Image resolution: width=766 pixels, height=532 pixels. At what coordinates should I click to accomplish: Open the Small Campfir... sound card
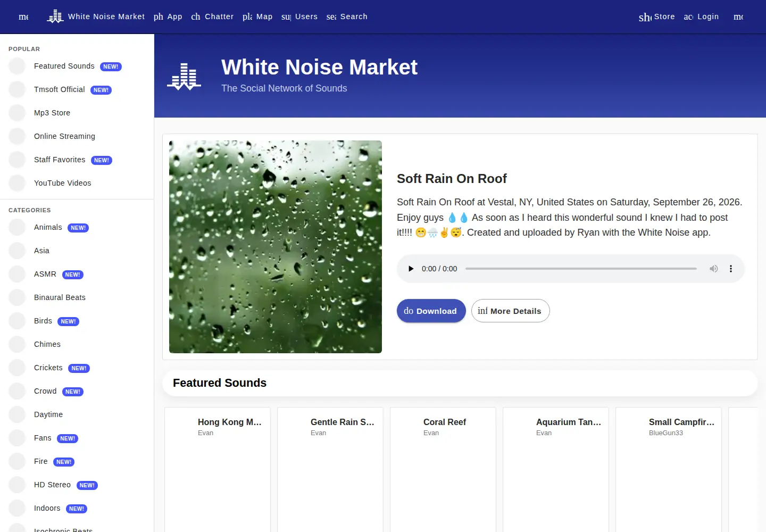coord(669,470)
